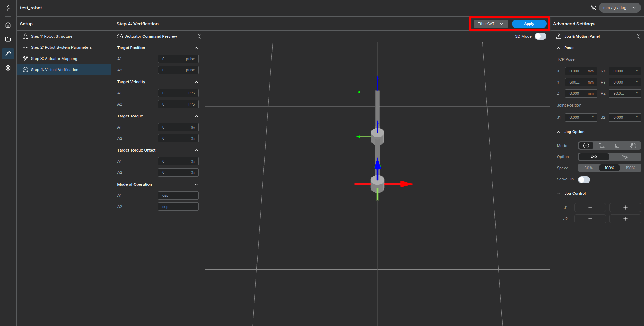Go to Step 1: Robot Structure
Image resolution: width=644 pixels, height=326 pixels.
52,36
